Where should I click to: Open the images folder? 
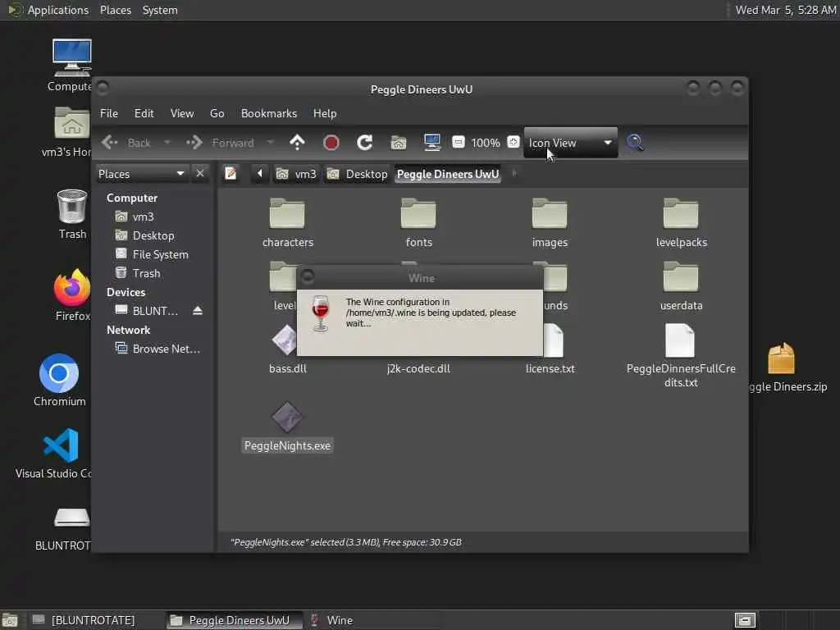(x=550, y=223)
